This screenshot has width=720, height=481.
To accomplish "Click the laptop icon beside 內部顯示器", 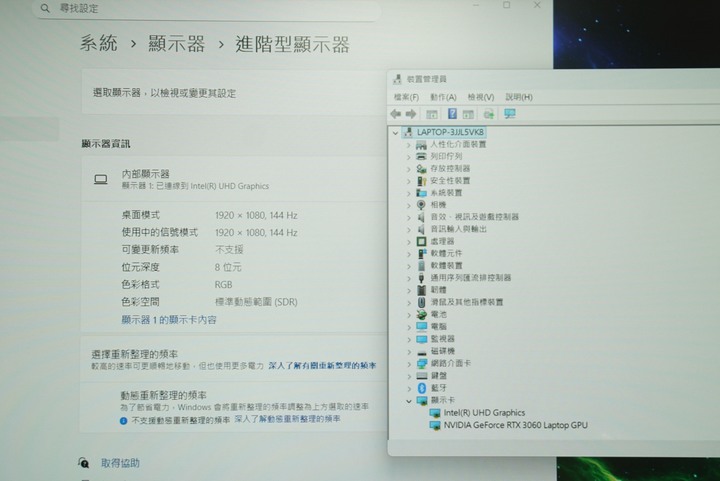I will point(101,179).
